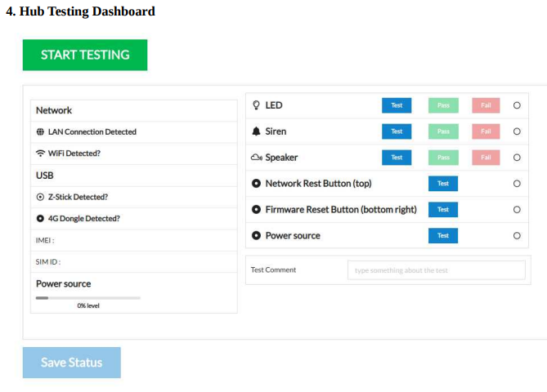Mark LED test as Pass
Screen dimensions: 547x392
pos(443,105)
